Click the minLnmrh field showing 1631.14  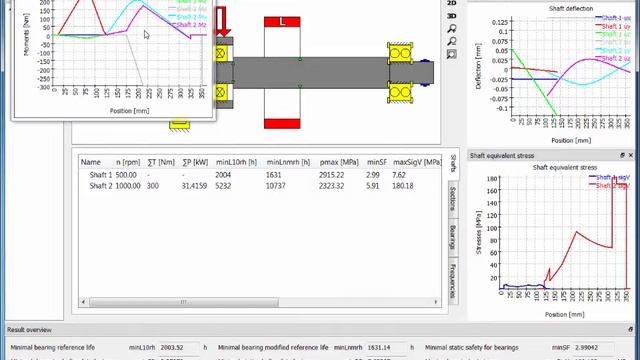pyautogui.click(x=386, y=347)
